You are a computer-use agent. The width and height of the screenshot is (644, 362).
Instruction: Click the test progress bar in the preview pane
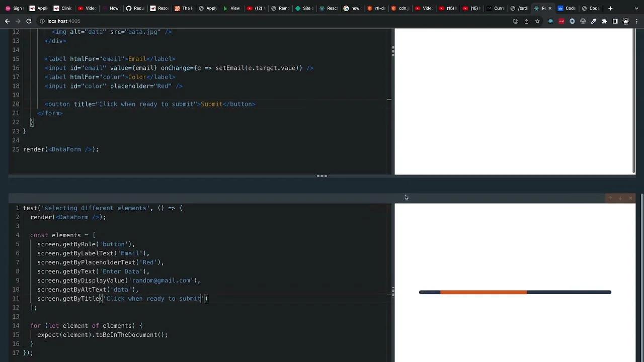point(515,292)
